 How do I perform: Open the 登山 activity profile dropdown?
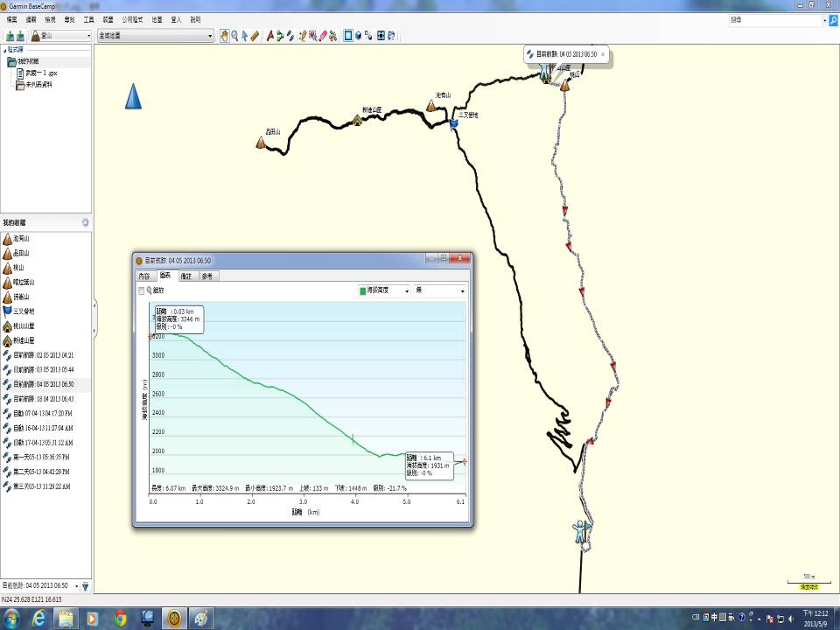pyautogui.click(x=61, y=36)
